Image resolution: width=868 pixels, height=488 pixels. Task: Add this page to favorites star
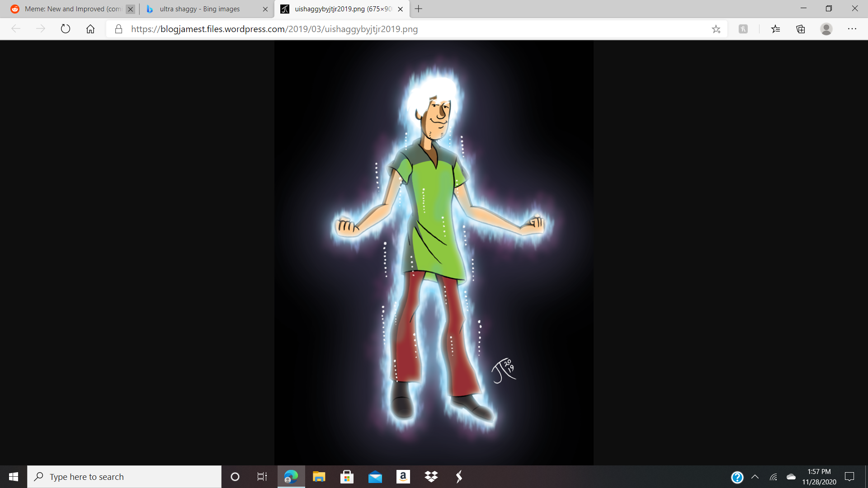point(716,29)
